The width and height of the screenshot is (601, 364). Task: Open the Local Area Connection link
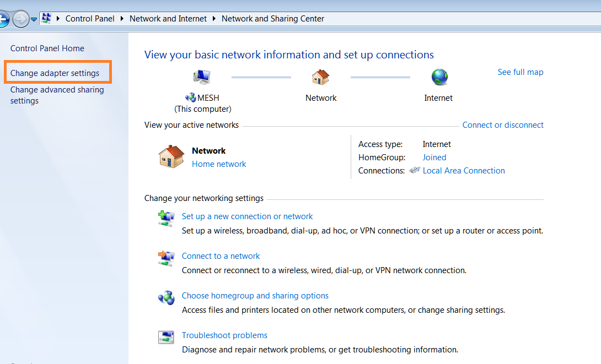[463, 171]
